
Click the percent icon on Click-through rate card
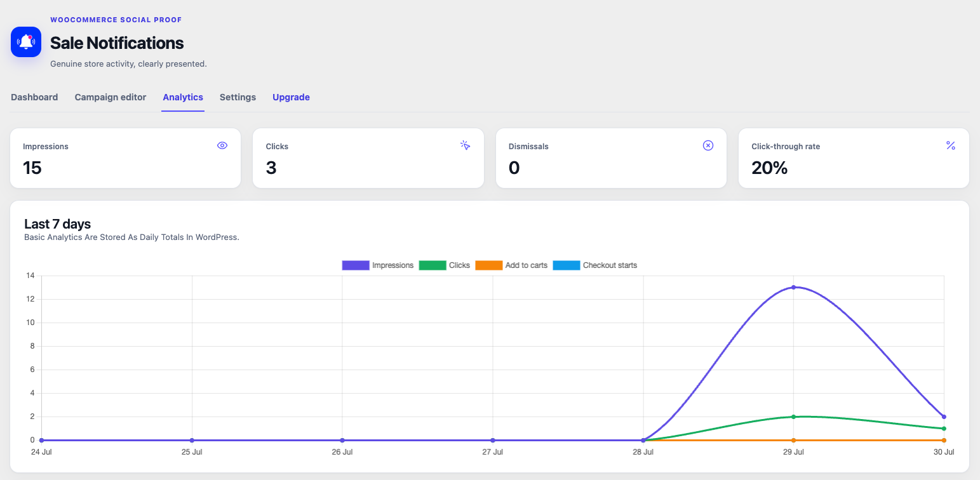(951, 145)
